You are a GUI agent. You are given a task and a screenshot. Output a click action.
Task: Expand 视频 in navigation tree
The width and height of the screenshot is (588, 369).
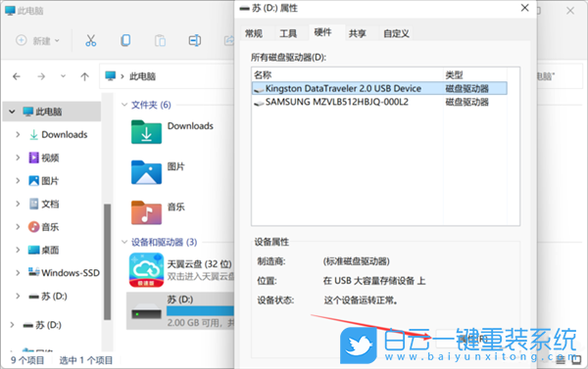(18, 158)
